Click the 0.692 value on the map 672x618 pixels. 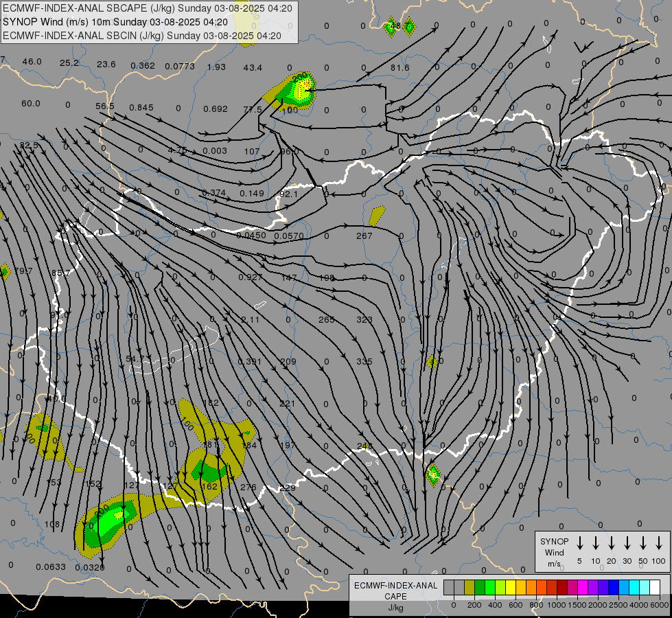point(216,109)
